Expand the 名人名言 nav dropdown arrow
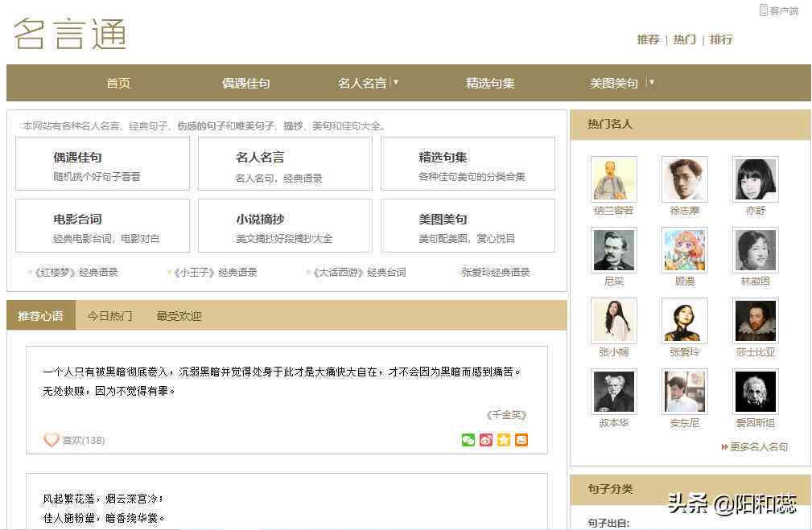 tap(396, 82)
